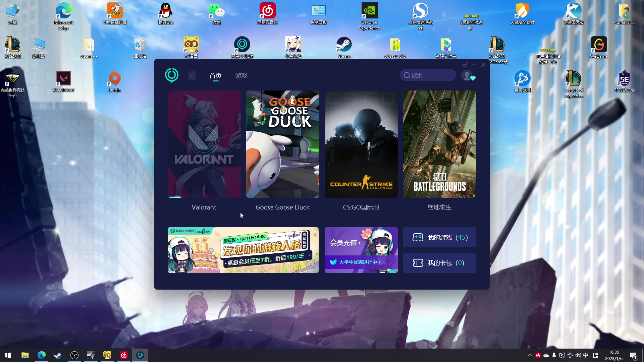Select the 首页 tab
644x362 pixels.
click(x=215, y=76)
